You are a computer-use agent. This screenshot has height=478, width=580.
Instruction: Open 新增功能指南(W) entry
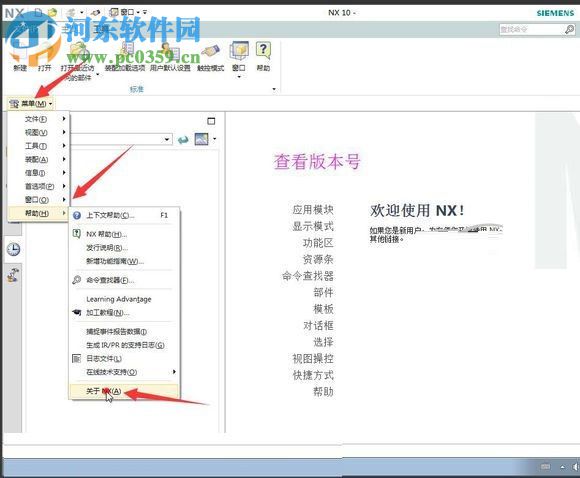124,261
